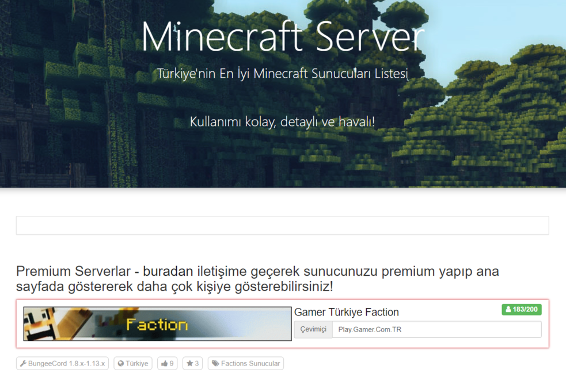The height and width of the screenshot is (392, 566).
Task: Click the Faction server banner image
Action: click(x=157, y=324)
